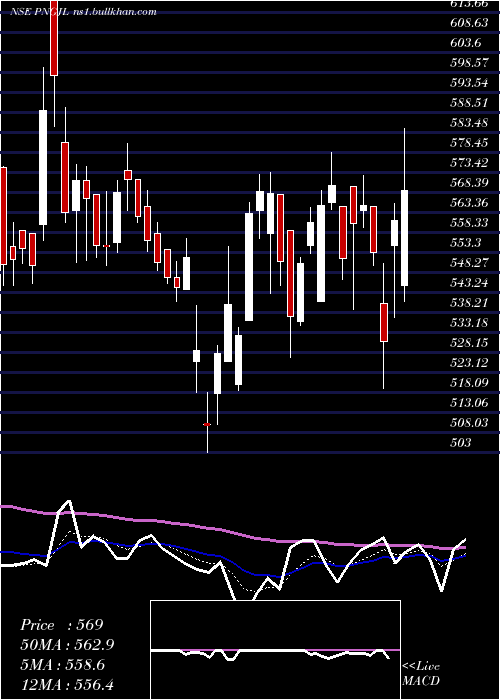This screenshot has width=500, height=700.
Task: Click the 538.21 price axis label
Action: 469,303
